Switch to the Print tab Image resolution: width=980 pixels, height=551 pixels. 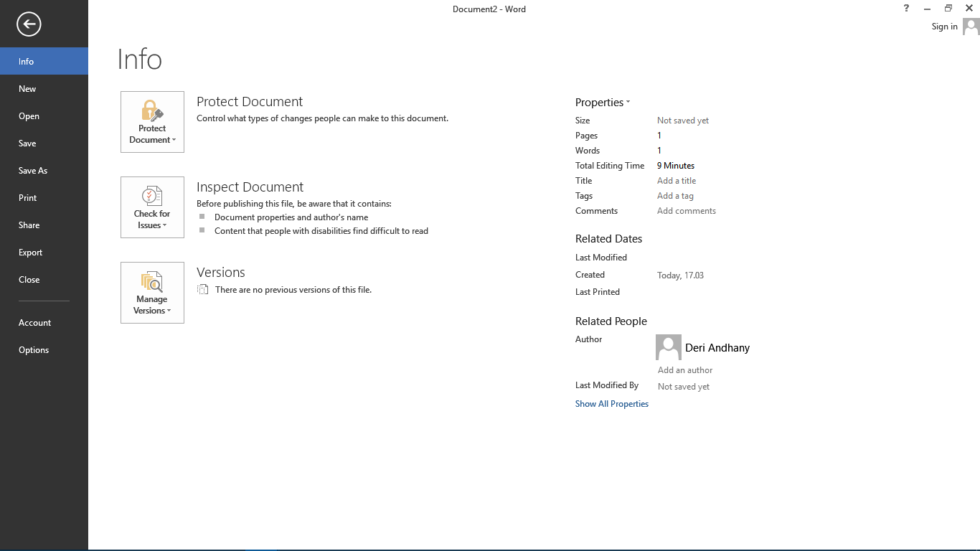pyautogui.click(x=44, y=197)
